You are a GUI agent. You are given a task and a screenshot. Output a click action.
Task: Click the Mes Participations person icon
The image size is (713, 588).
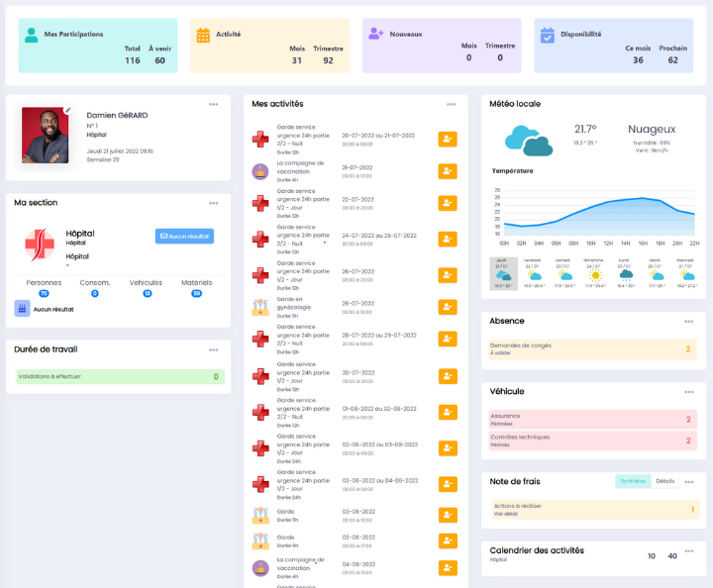31,35
